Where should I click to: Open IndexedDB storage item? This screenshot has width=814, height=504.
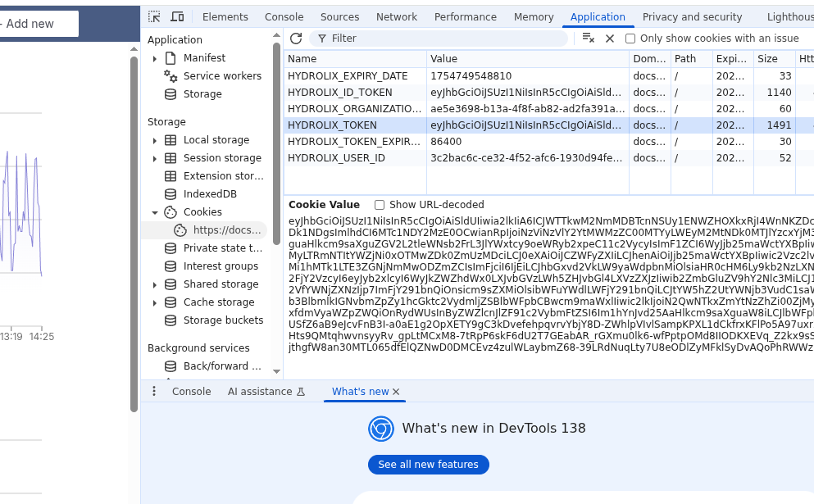coord(210,194)
